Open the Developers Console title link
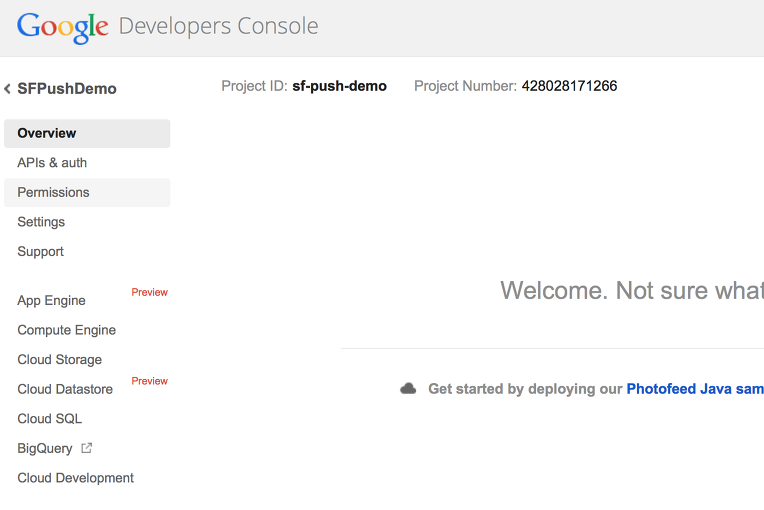Screen dimensions: 764x510 tap(218, 26)
